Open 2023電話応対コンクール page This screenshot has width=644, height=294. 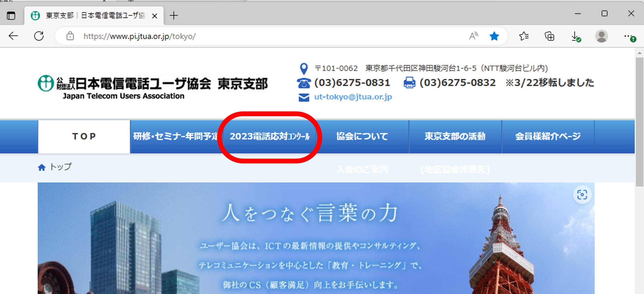click(x=270, y=137)
